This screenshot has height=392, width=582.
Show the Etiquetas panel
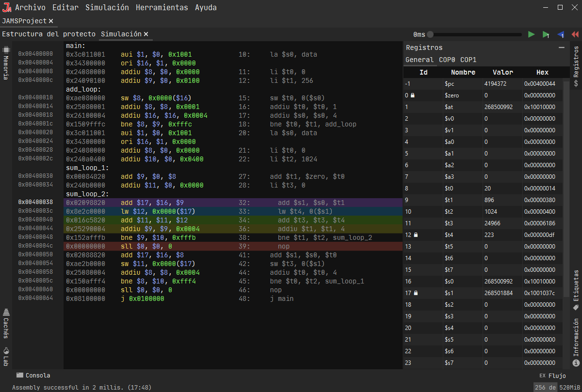[576, 288]
